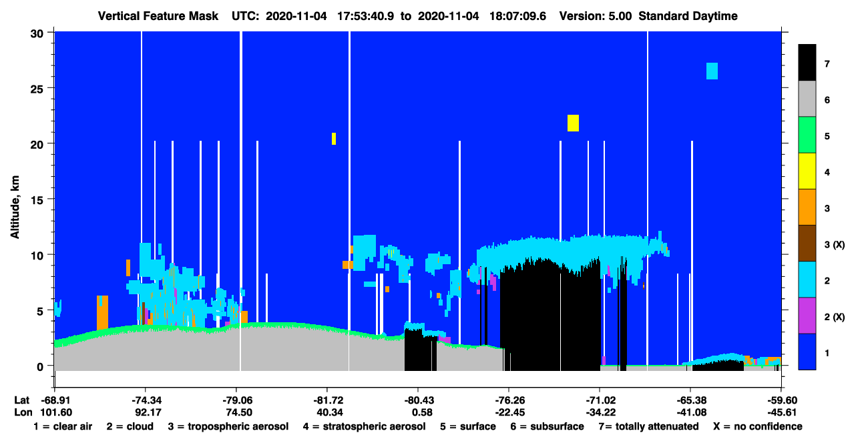Click latitude value '-81.72'
This screenshot has height=445, width=868.
pos(327,400)
